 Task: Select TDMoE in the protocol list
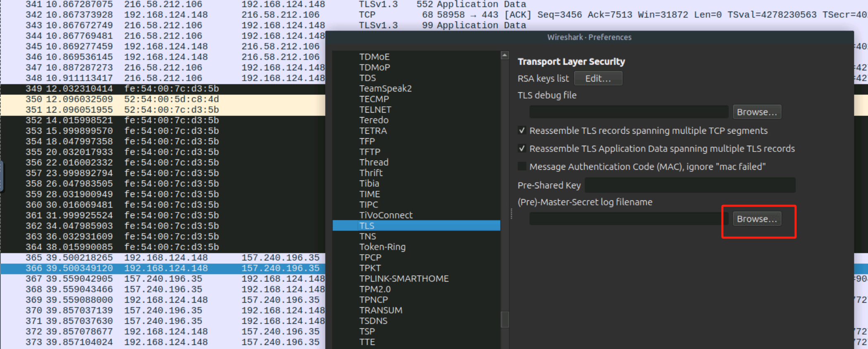pos(416,57)
